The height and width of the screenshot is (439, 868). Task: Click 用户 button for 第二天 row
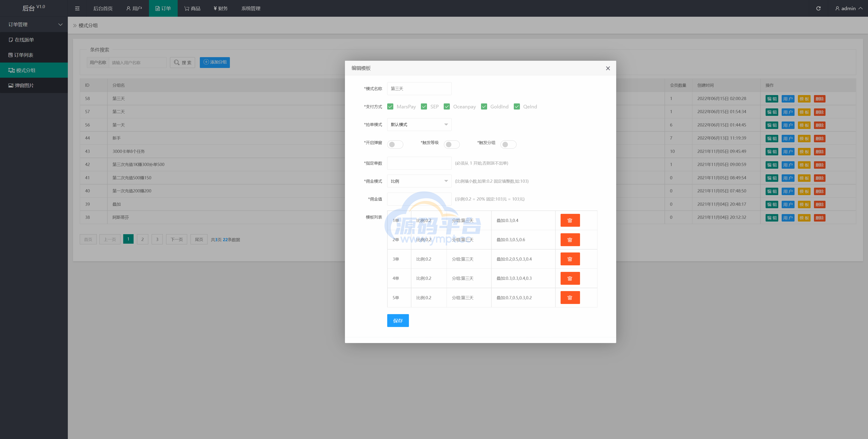[788, 112]
